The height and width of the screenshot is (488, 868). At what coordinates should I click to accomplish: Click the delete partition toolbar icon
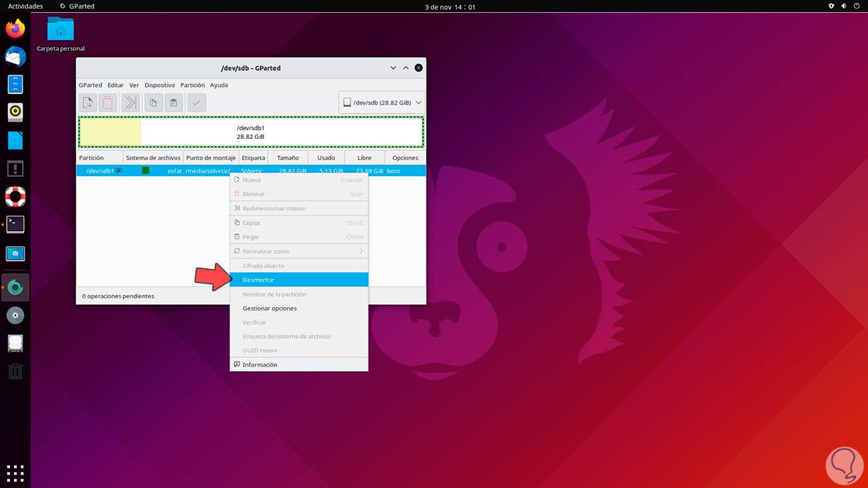[x=107, y=103]
